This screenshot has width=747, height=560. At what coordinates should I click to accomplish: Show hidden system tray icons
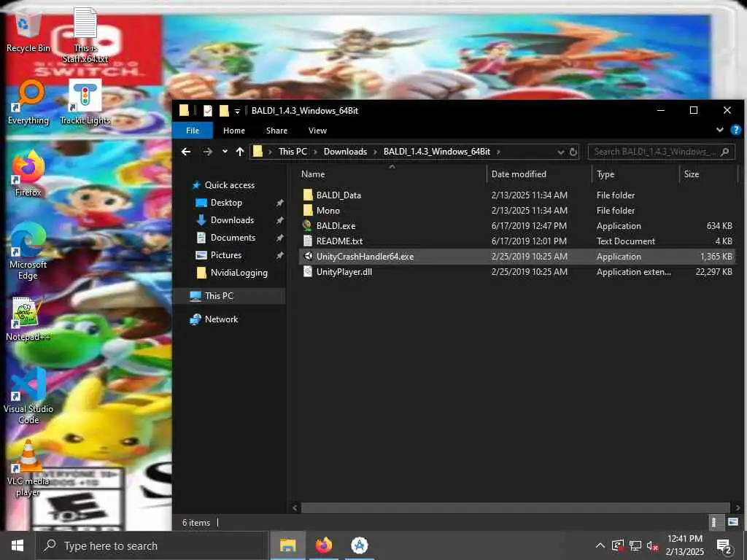pos(600,545)
